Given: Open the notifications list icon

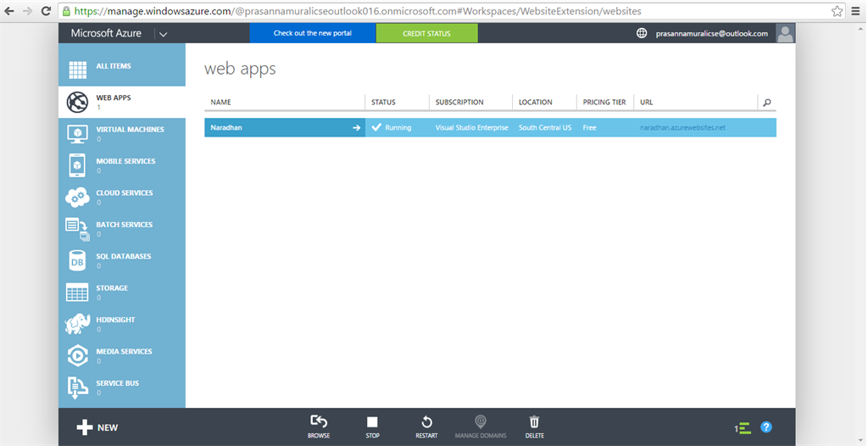Looking at the screenshot, I should click(743, 427).
